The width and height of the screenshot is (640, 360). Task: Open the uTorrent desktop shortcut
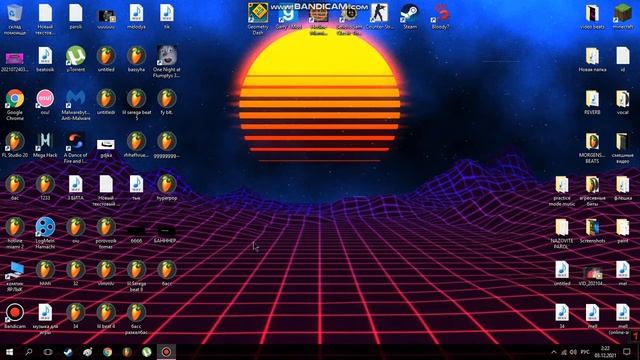76,59
